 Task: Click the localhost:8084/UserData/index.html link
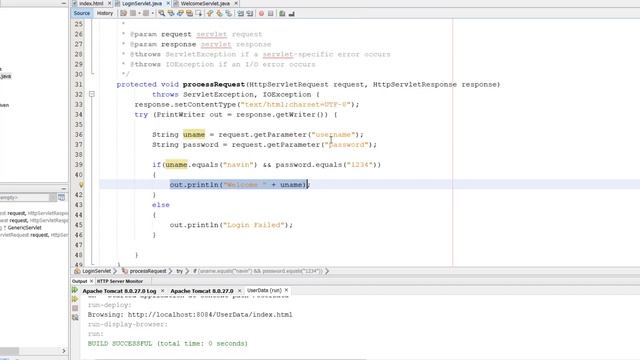click(x=210, y=315)
